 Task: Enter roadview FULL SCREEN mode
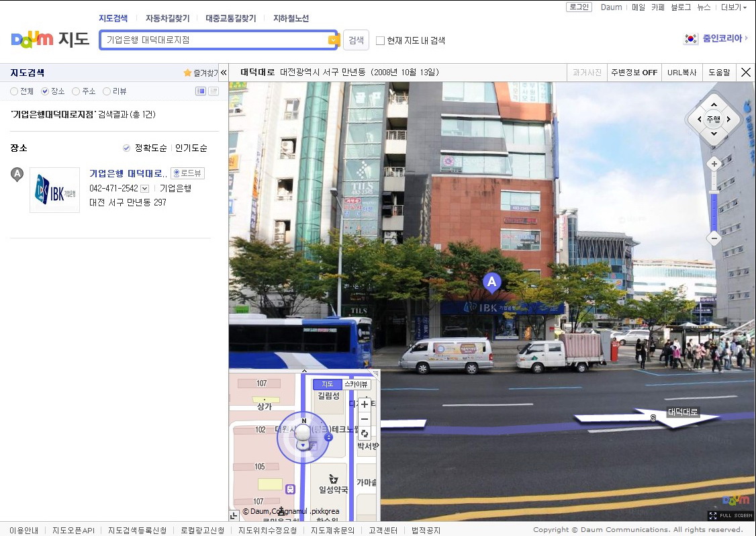[x=730, y=515]
